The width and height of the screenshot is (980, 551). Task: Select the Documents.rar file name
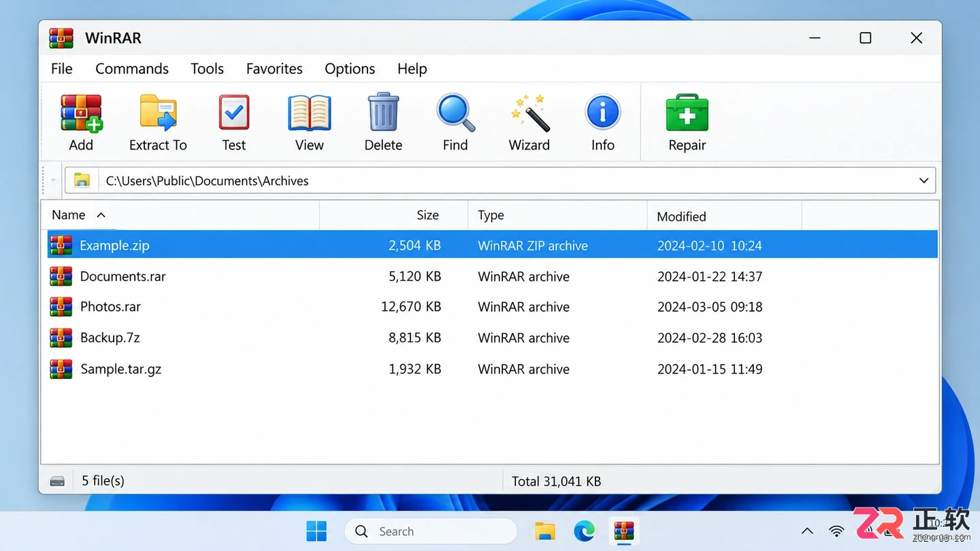click(123, 276)
